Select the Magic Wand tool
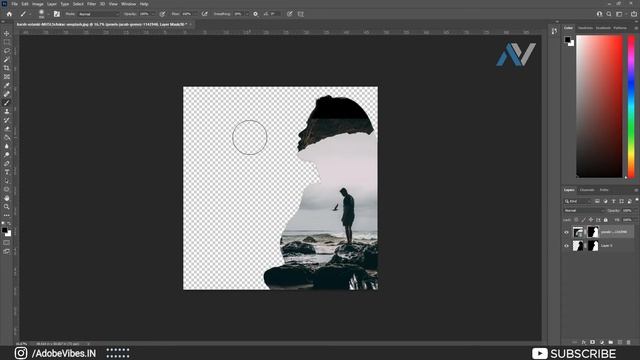The width and height of the screenshot is (640, 360). [7, 60]
